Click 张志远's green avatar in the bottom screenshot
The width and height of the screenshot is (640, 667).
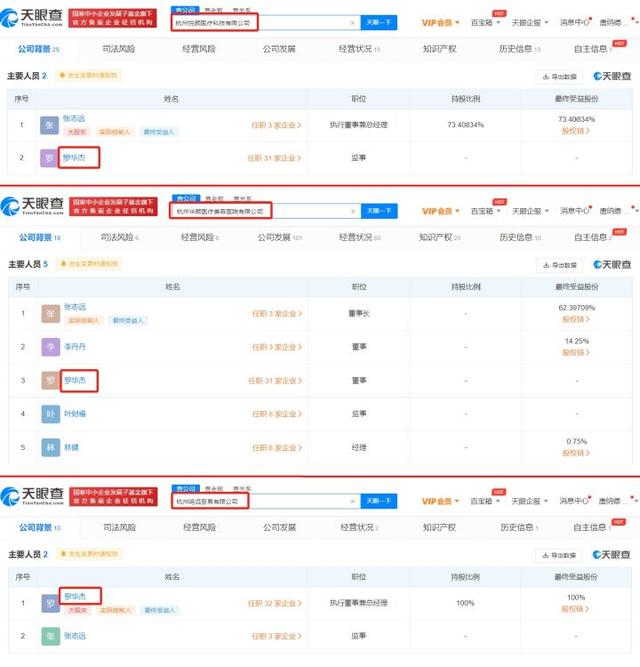(x=51, y=636)
